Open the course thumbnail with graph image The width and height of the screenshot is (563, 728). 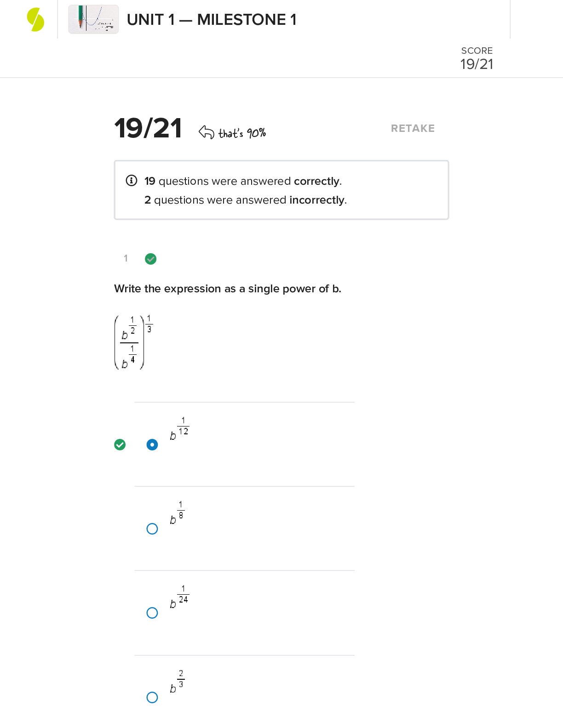(93, 20)
